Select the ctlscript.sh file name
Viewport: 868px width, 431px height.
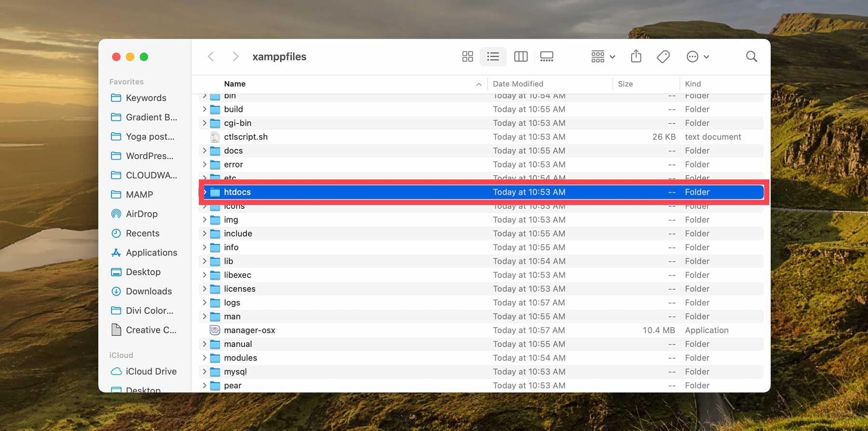click(x=246, y=137)
